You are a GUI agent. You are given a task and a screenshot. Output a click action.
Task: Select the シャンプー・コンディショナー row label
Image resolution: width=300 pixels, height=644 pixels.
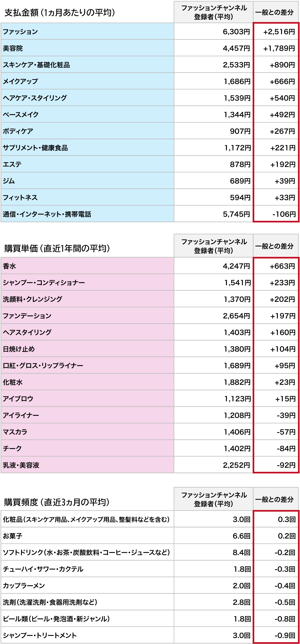click(x=44, y=283)
